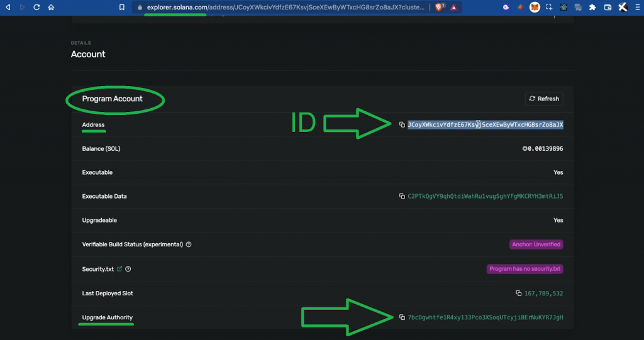Open the Executable Data account link
The image size is (644, 340).
click(x=486, y=196)
